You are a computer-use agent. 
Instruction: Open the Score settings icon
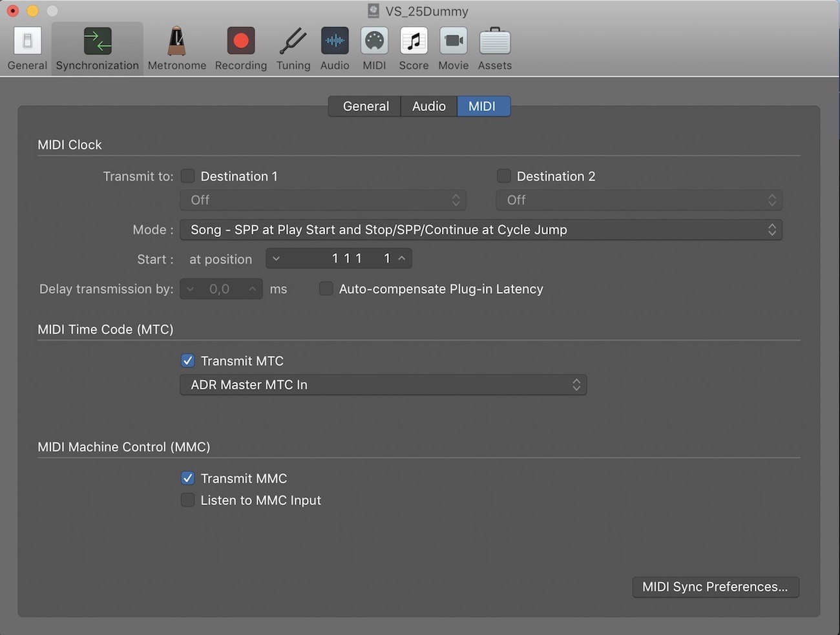tap(414, 41)
